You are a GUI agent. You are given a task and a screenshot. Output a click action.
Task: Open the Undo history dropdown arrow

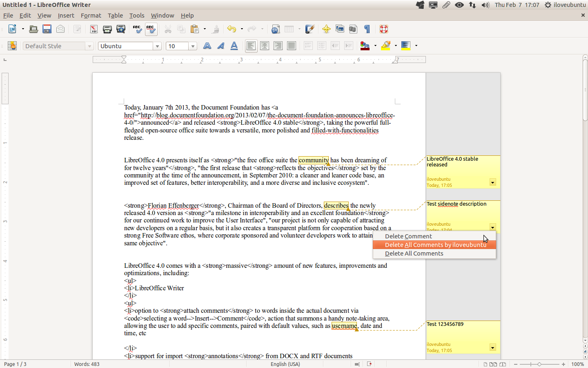tap(242, 29)
